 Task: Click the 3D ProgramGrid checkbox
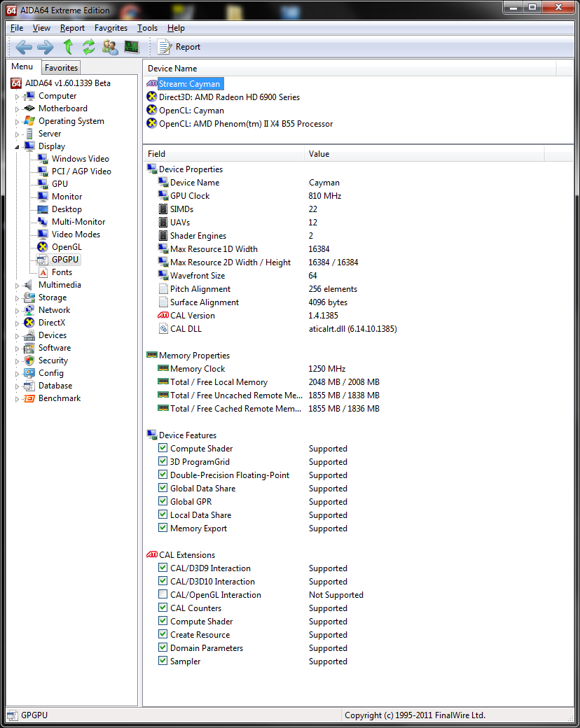tap(163, 461)
